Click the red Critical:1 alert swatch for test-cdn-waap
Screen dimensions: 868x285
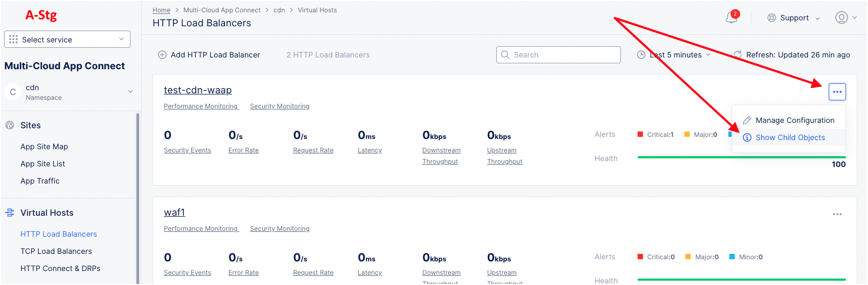coord(640,134)
